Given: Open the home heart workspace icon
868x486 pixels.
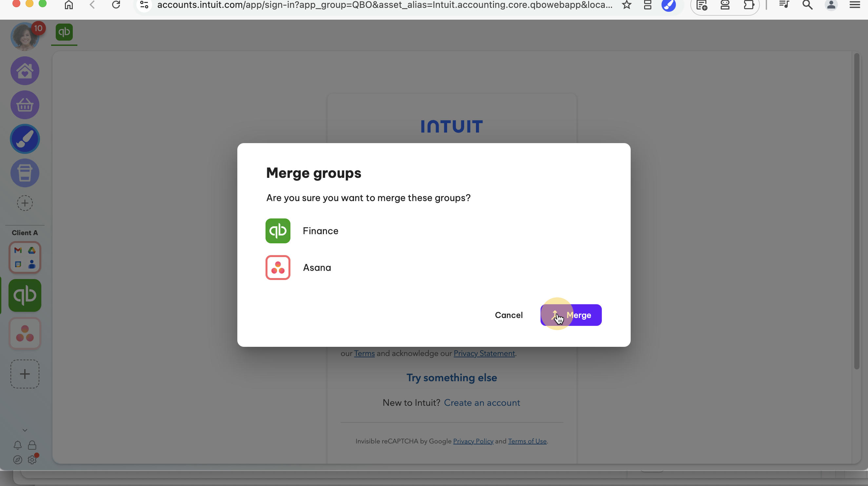Looking at the screenshot, I should point(25,71).
